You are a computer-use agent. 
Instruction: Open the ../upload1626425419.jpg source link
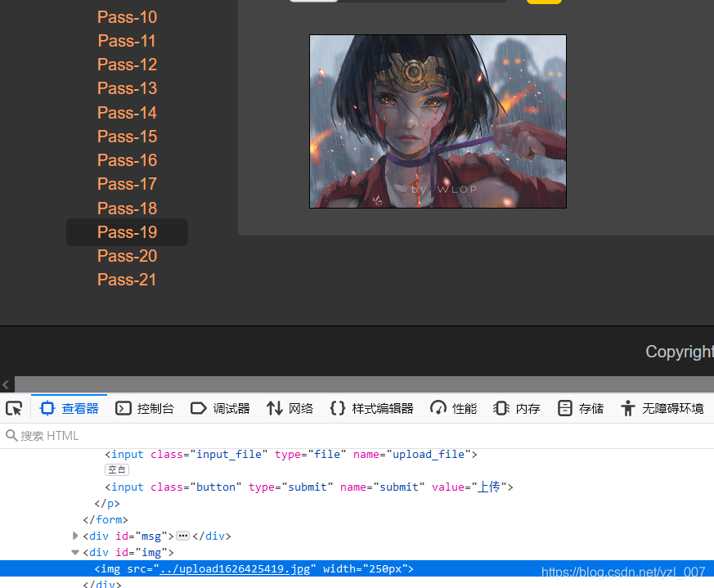pyautogui.click(x=235, y=568)
